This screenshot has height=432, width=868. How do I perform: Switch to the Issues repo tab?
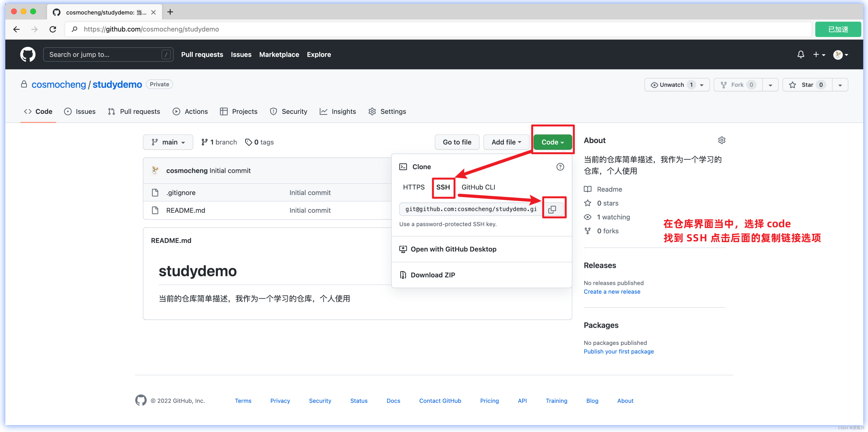pos(80,111)
